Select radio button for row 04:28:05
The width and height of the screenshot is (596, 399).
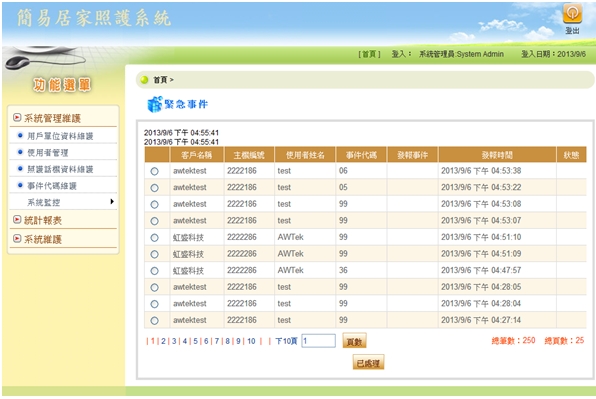coord(154,287)
